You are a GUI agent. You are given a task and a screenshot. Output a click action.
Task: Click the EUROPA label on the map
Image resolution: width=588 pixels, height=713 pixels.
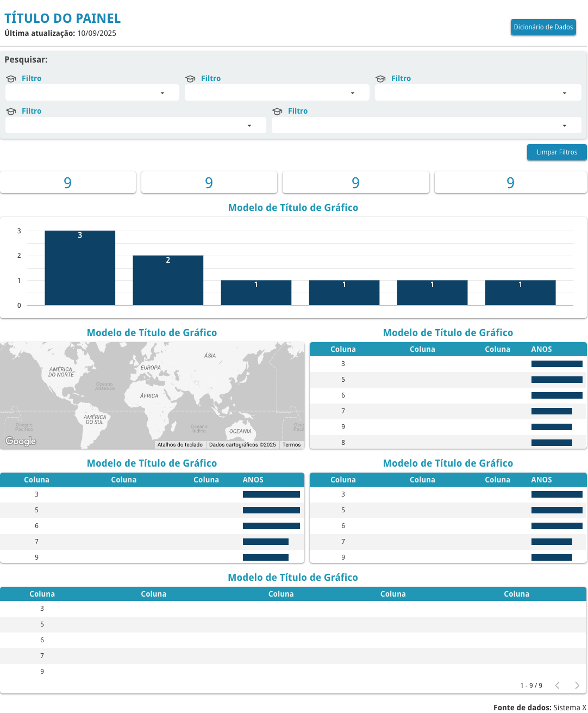click(x=151, y=368)
